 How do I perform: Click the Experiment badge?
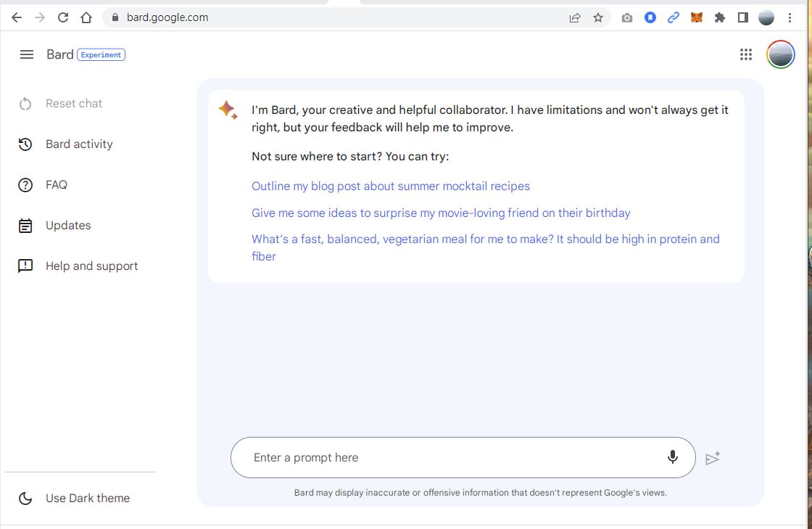click(101, 54)
